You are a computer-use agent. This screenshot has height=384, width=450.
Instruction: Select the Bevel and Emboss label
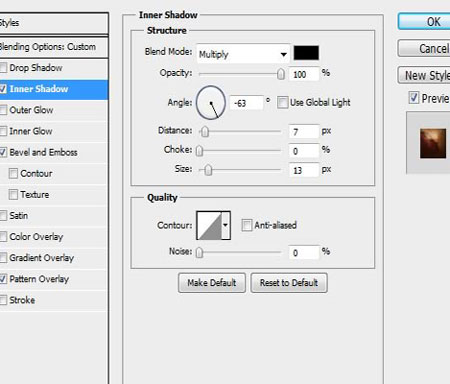(43, 152)
